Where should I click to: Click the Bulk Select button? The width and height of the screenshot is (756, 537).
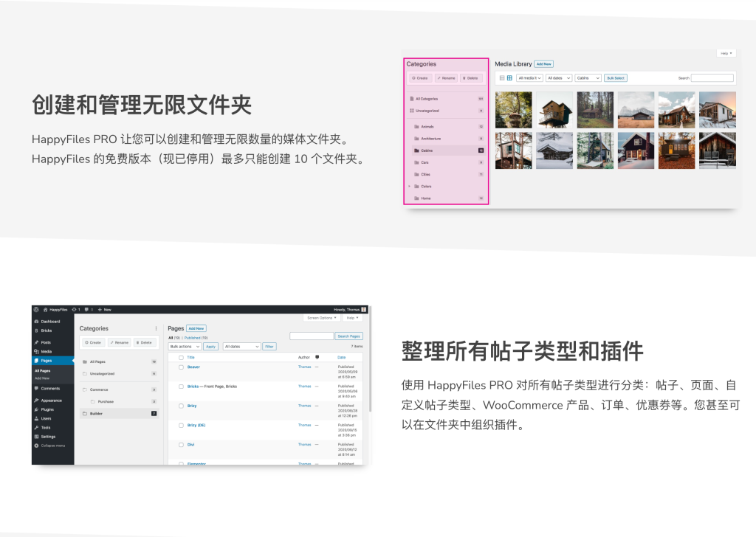616,78
